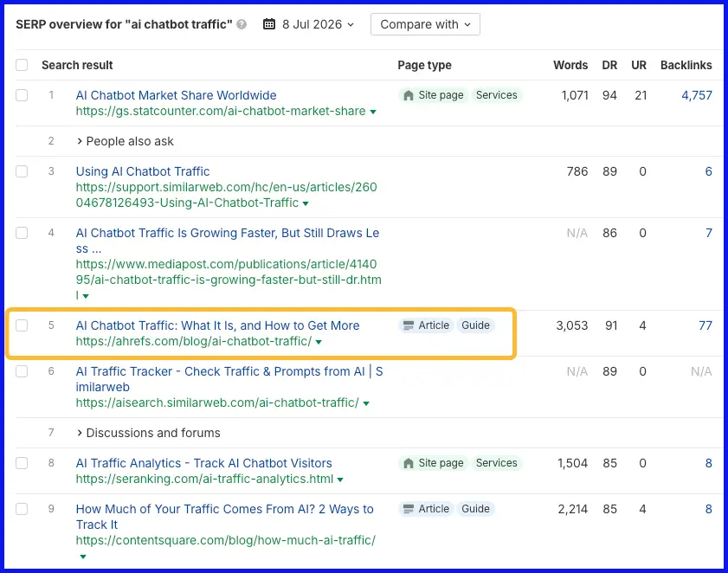
Task: Click the UR column header
Action: [x=639, y=65]
